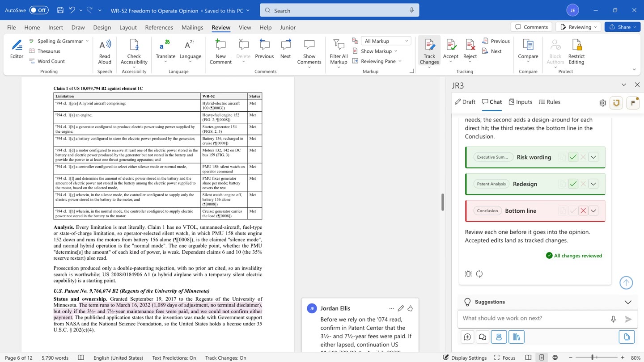Open the All Markup dropdown
This screenshot has height=362, width=644.
[x=386, y=41]
